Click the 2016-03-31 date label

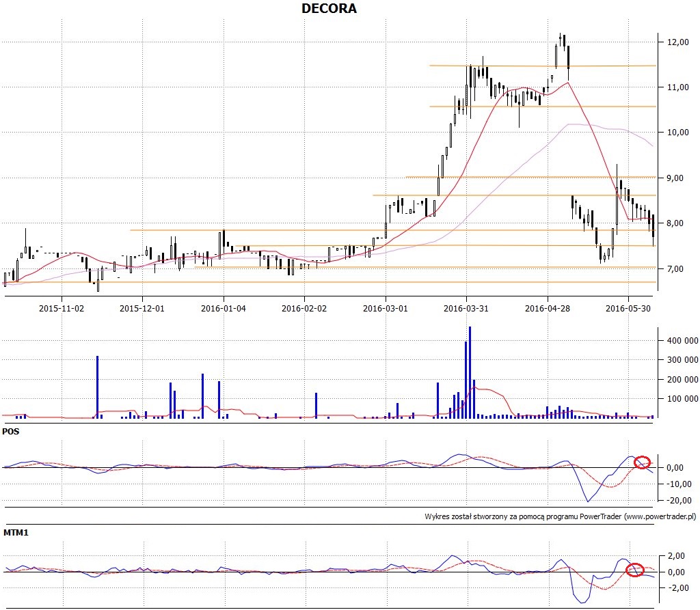click(x=466, y=308)
